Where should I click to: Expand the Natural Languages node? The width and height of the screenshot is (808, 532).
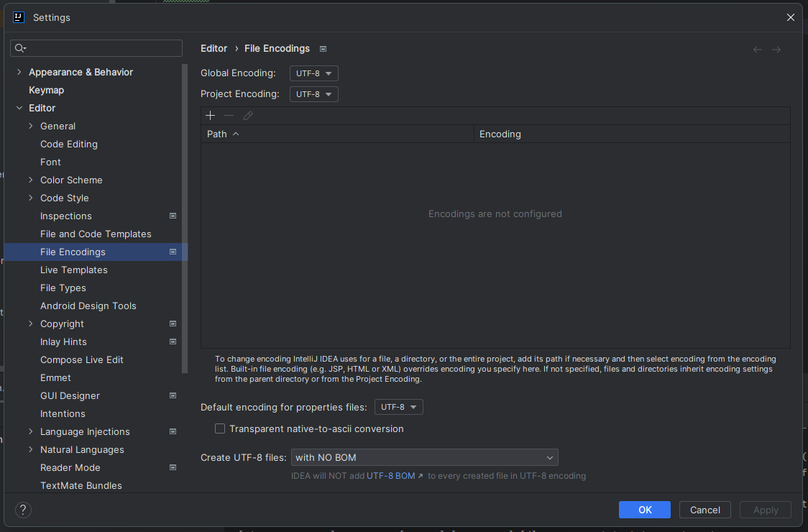(31, 449)
